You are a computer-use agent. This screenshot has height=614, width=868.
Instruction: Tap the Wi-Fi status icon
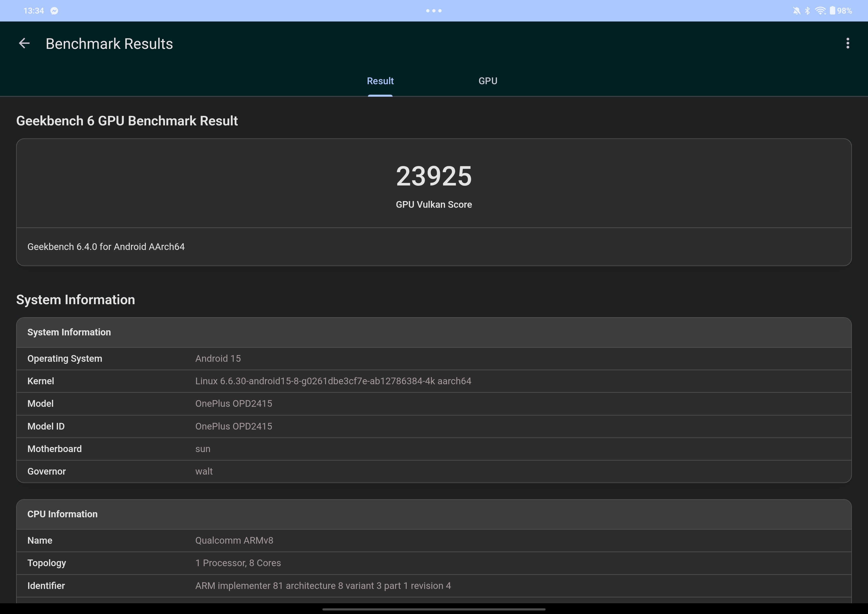[820, 11]
